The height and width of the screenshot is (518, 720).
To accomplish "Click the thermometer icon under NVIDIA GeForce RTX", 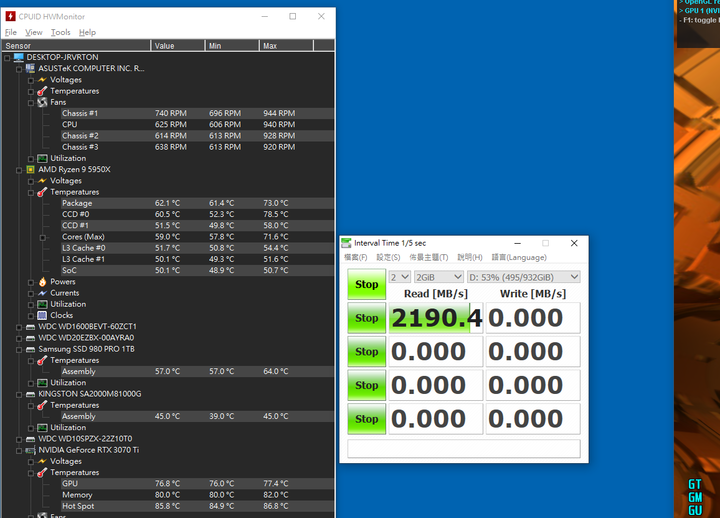I will (x=42, y=473).
